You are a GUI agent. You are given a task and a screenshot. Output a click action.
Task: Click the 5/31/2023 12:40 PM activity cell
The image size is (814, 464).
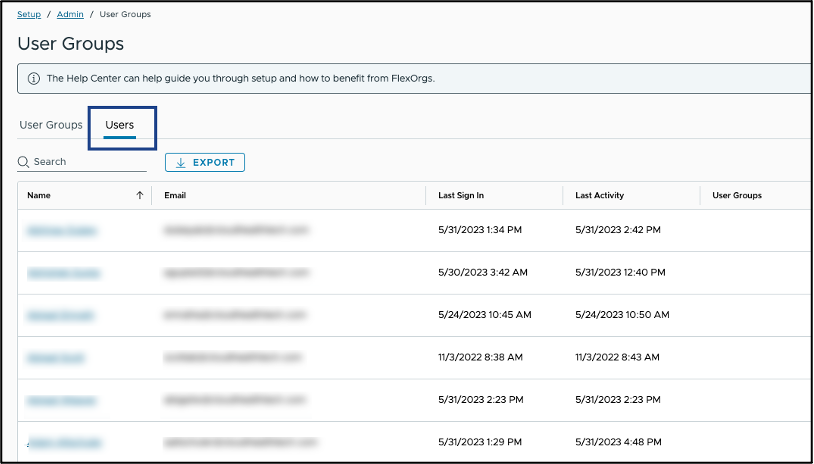pos(620,272)
